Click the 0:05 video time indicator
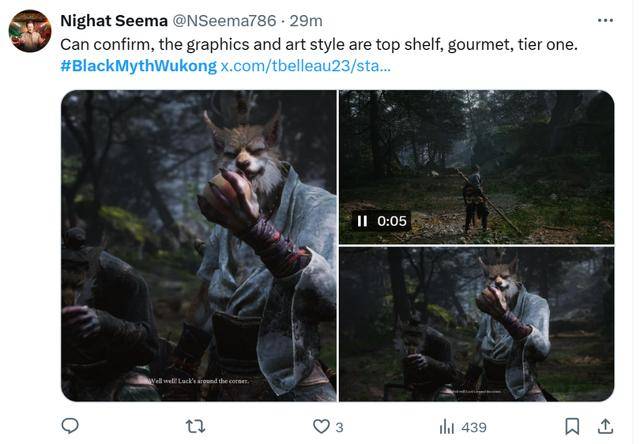This screenshot has height=444, width=640. (392, 221)
